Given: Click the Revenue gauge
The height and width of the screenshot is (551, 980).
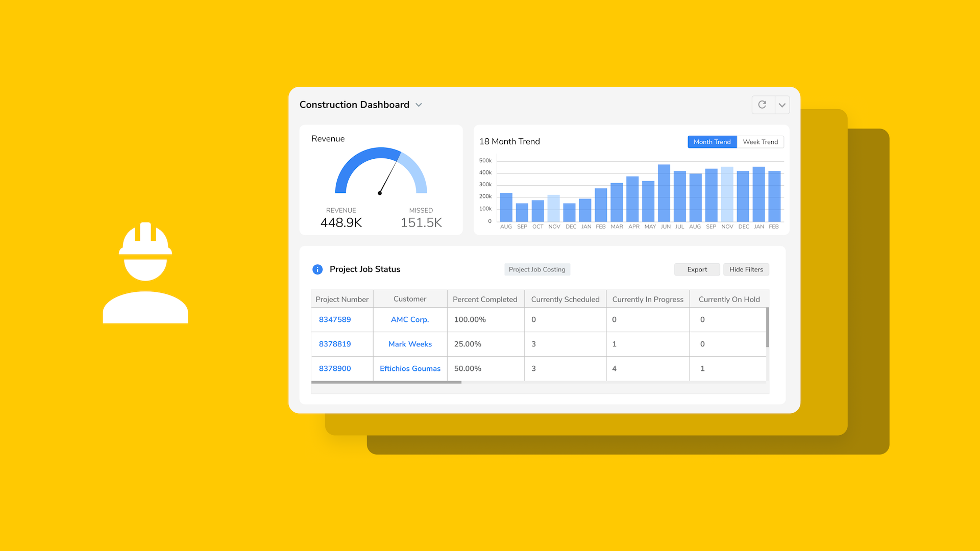Looking at the screenshot, I should (381, 171).
